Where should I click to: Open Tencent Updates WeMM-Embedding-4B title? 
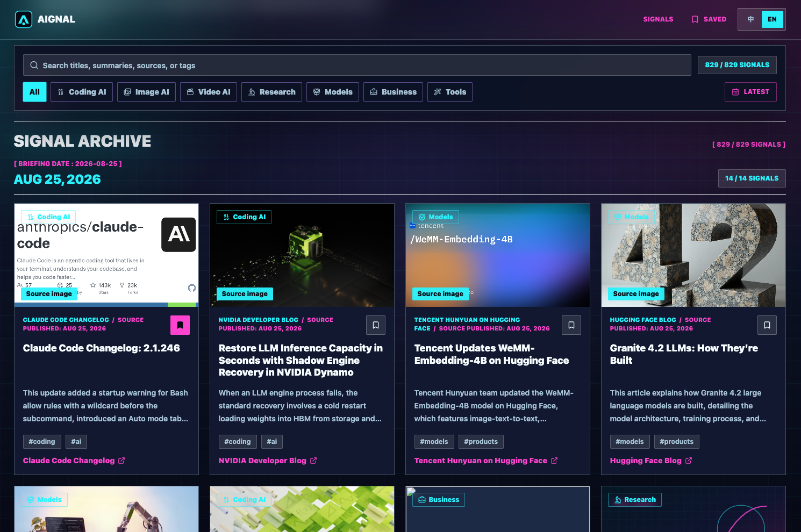point(491,354)
